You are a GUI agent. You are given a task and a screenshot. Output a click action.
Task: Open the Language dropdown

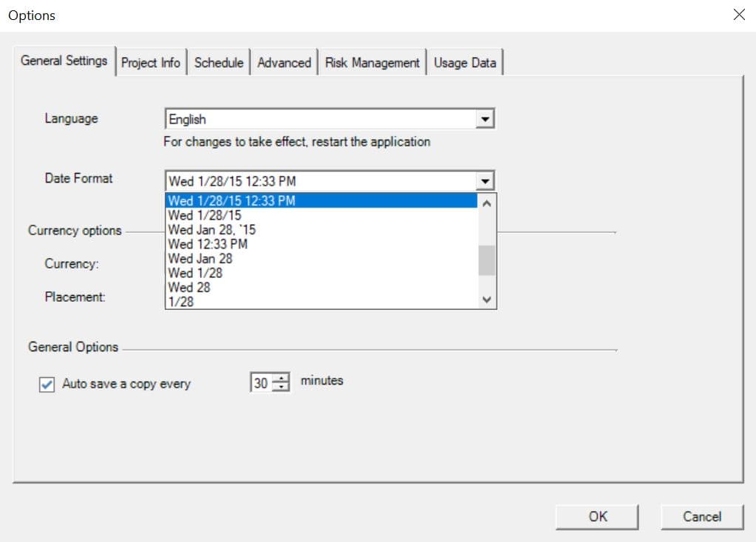486,118
